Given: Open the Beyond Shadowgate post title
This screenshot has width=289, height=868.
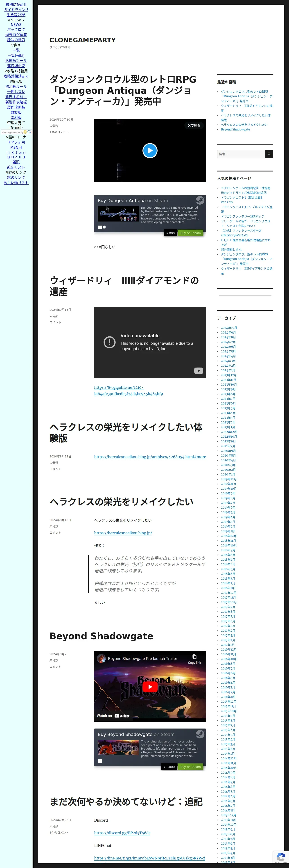Looking at the screenshot, I should pos(101,636).
